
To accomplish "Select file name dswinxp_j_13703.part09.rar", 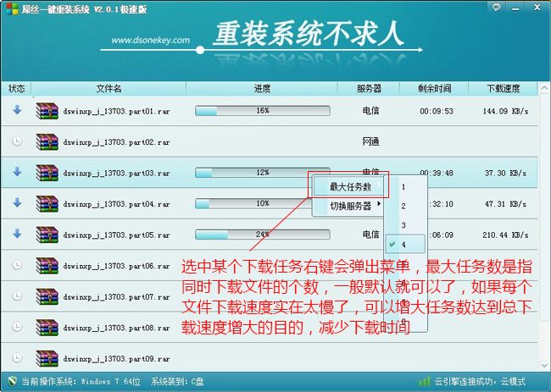I will [x=116, y=359].
